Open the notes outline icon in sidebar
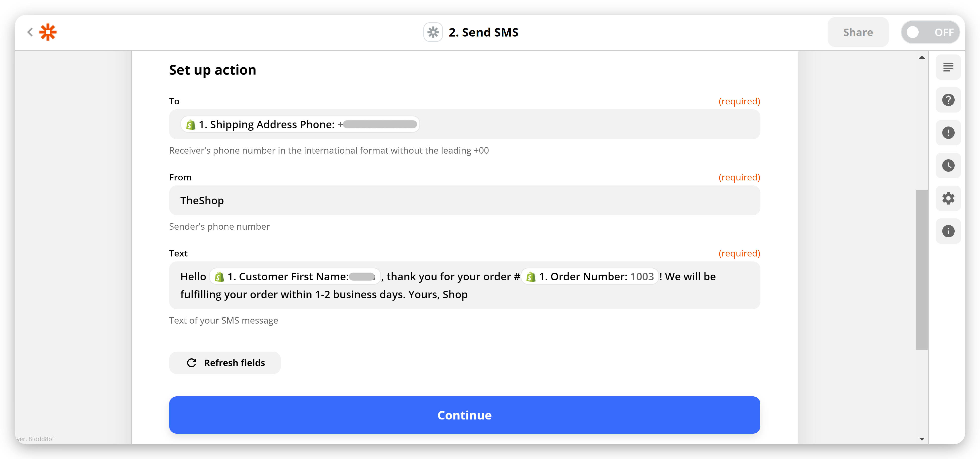 click(x=948, y=67)
